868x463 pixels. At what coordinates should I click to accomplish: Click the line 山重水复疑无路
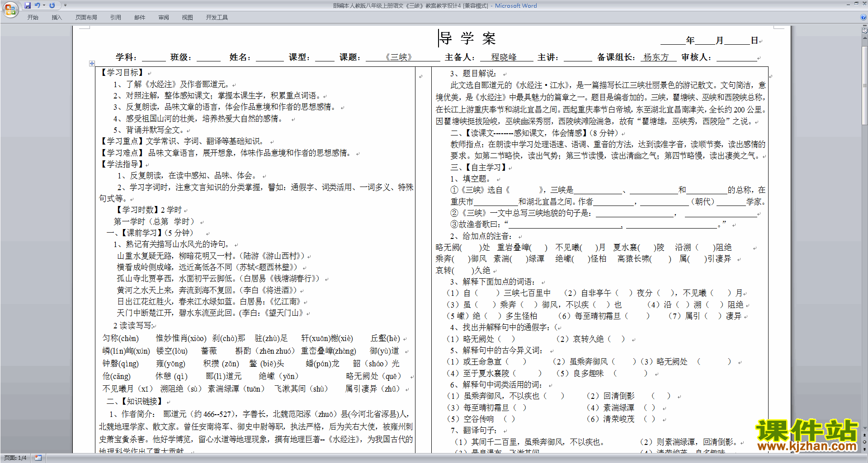[x=211, y=256]
